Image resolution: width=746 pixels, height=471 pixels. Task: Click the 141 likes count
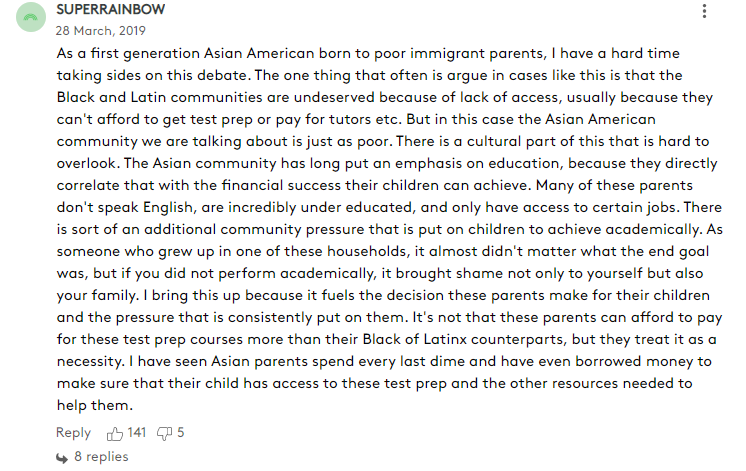137,432
